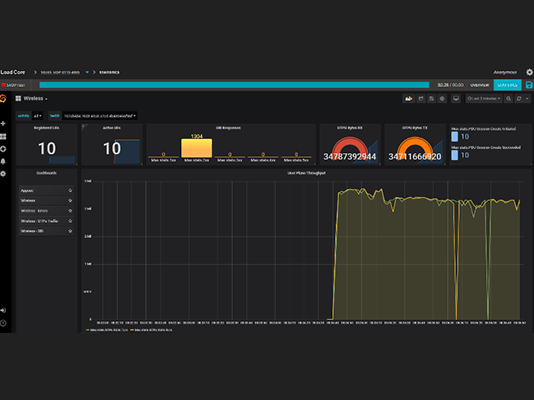Click the Dashboards list panel title

[47, 173]
